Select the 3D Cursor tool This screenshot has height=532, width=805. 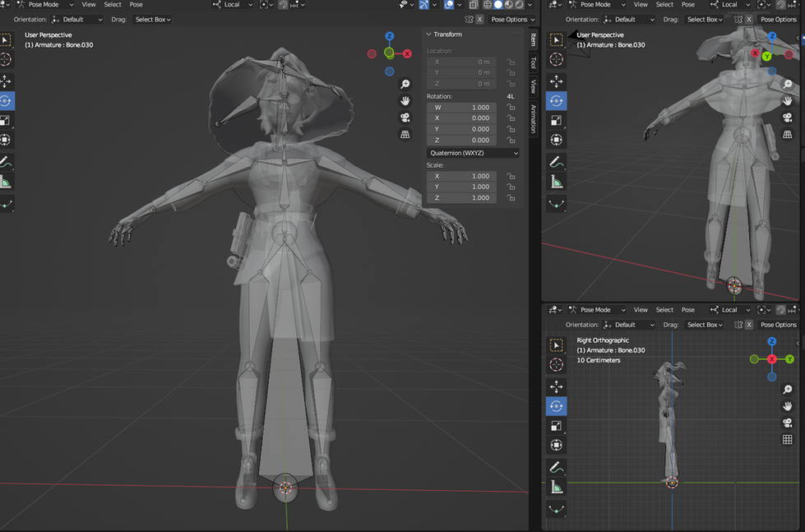click(7, 59)
